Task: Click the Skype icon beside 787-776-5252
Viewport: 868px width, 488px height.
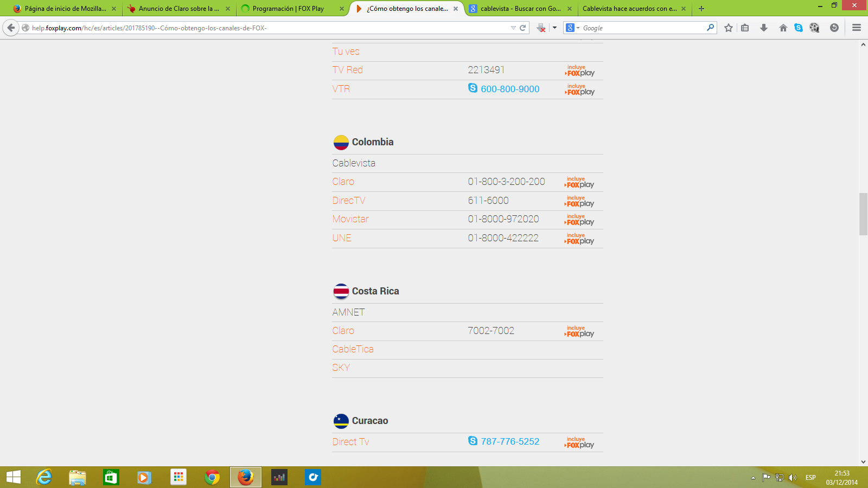Action: [x=473, y=441]
